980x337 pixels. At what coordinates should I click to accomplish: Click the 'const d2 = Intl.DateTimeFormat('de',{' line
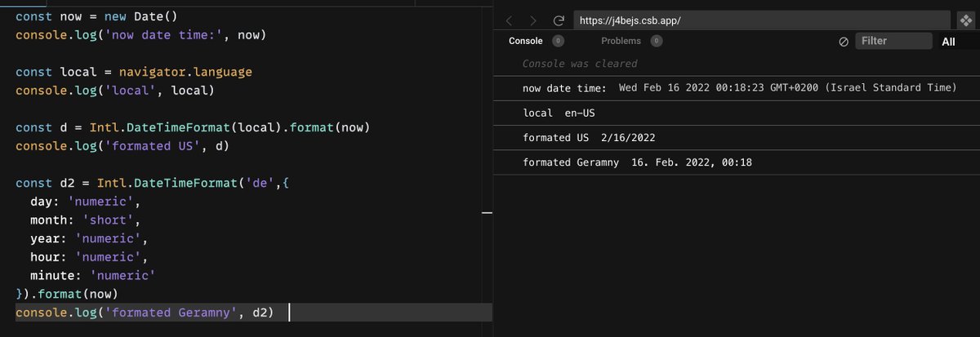(x=153, y=183)
